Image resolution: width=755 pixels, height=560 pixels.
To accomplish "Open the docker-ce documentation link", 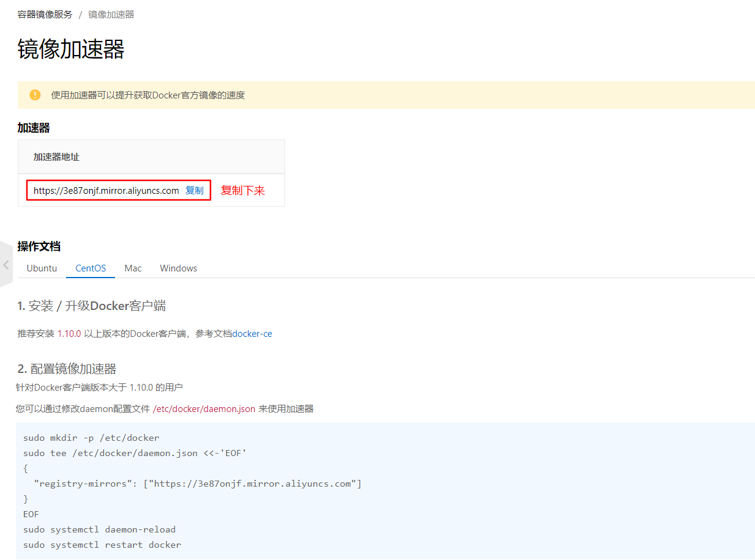I will tap(252, 333).
